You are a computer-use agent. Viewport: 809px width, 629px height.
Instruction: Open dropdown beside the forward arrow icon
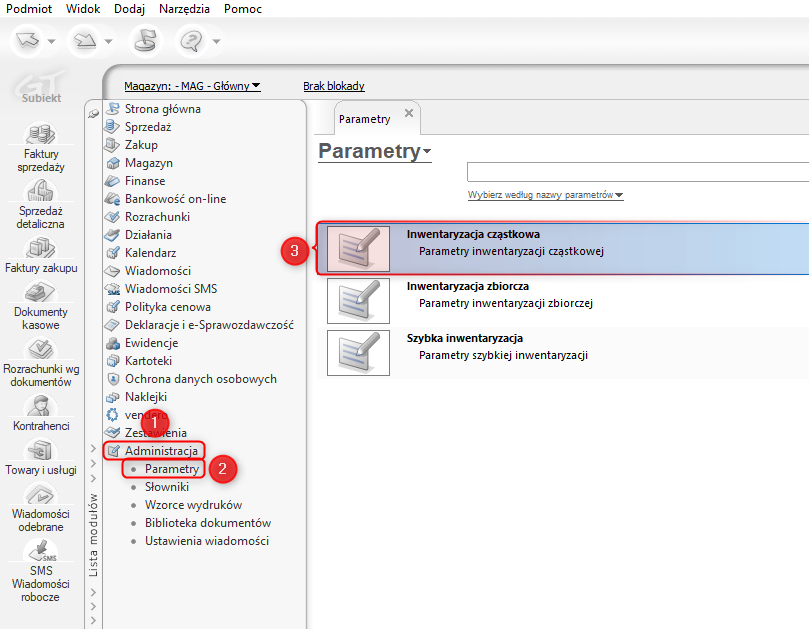click(x=108, y=41)
